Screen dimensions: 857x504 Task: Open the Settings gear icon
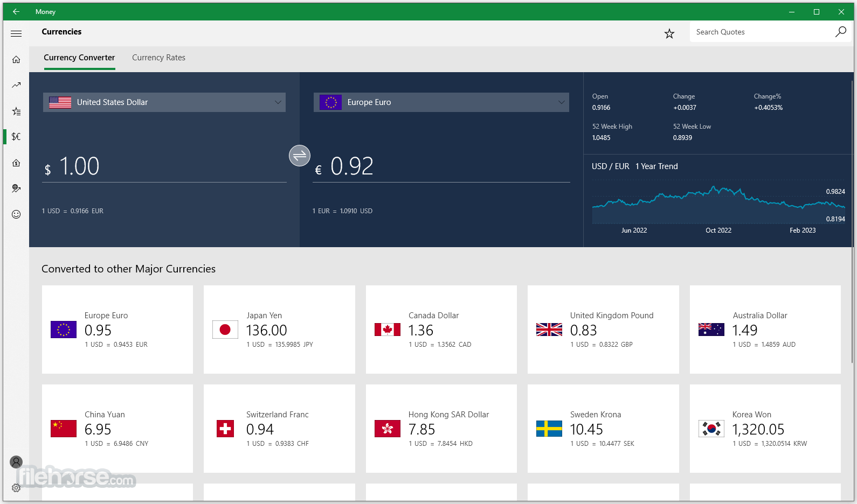[16, 488]
